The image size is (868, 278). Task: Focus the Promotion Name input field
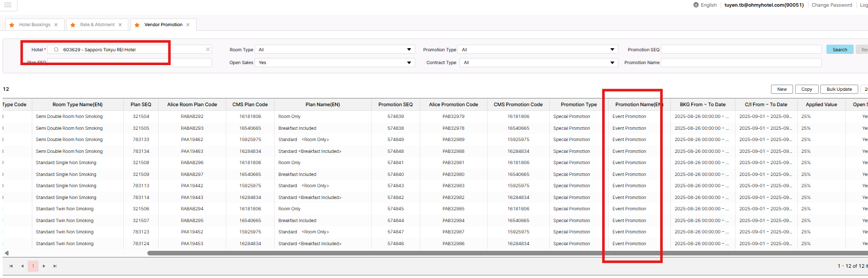pyautogui.click(x=741, y=63)
